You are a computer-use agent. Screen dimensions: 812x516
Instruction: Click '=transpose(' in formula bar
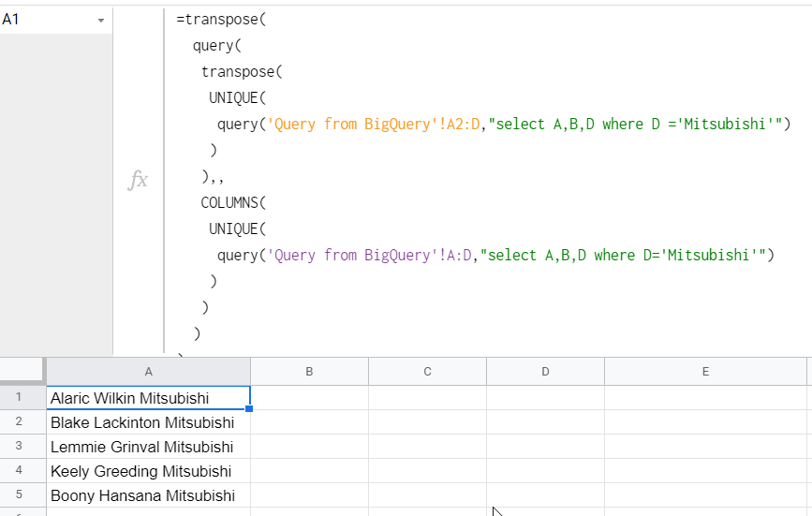coord(221,20)
